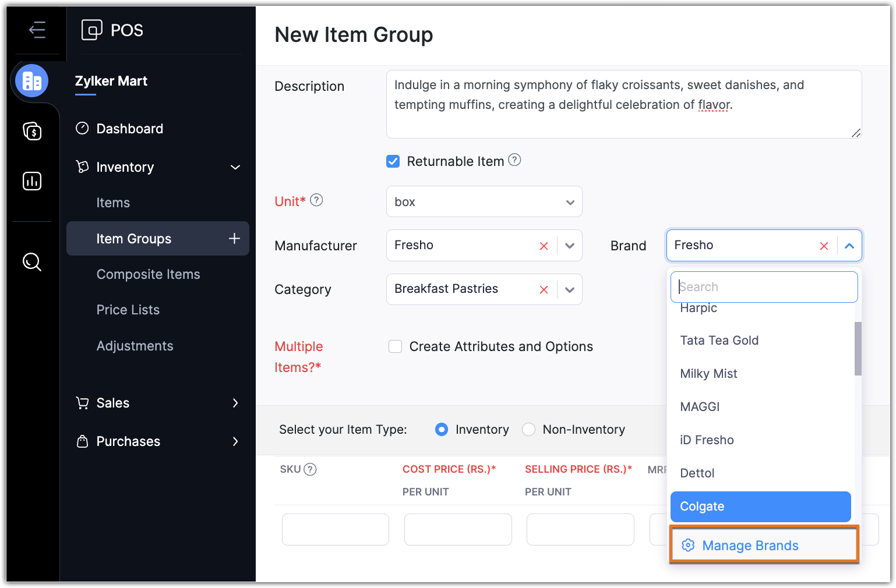Click the brand list scrollbar thumb
Screen dimensions: 896x588
coord(858,348)
